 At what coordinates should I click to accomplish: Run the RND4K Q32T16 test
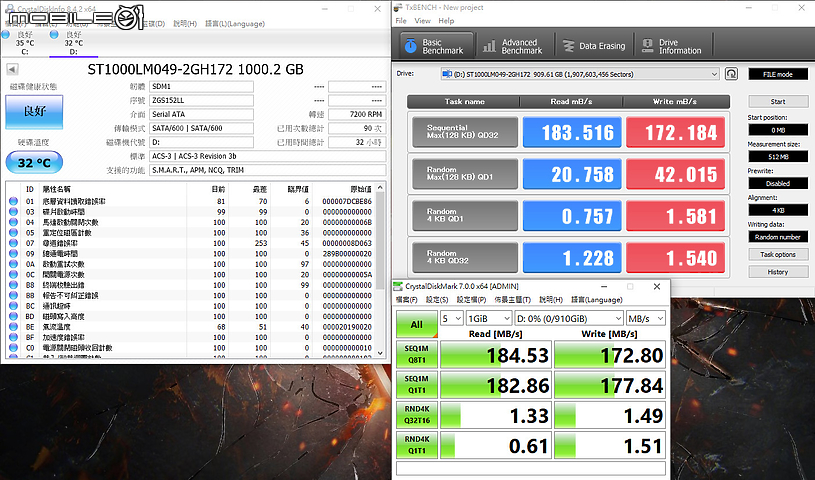(417, 414)
